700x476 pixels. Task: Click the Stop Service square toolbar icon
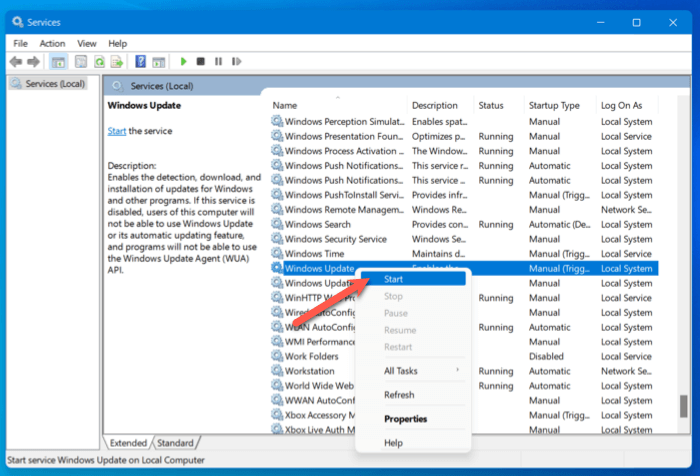point(201,62)
